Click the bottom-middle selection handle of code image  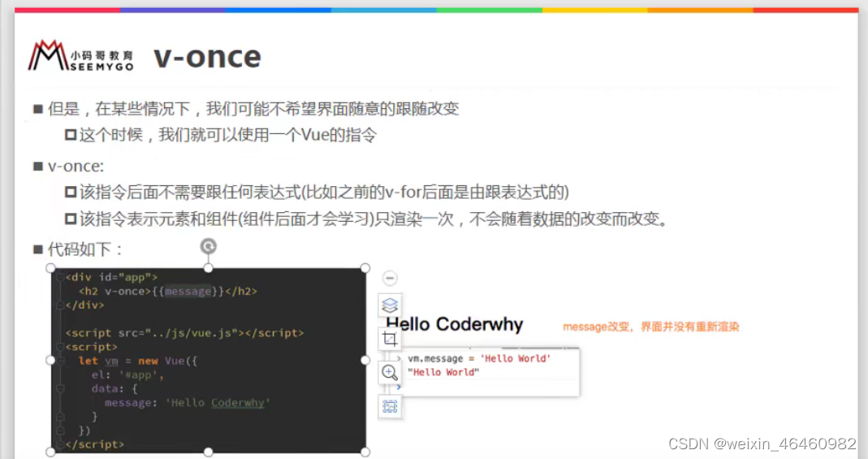pos(208,453)
